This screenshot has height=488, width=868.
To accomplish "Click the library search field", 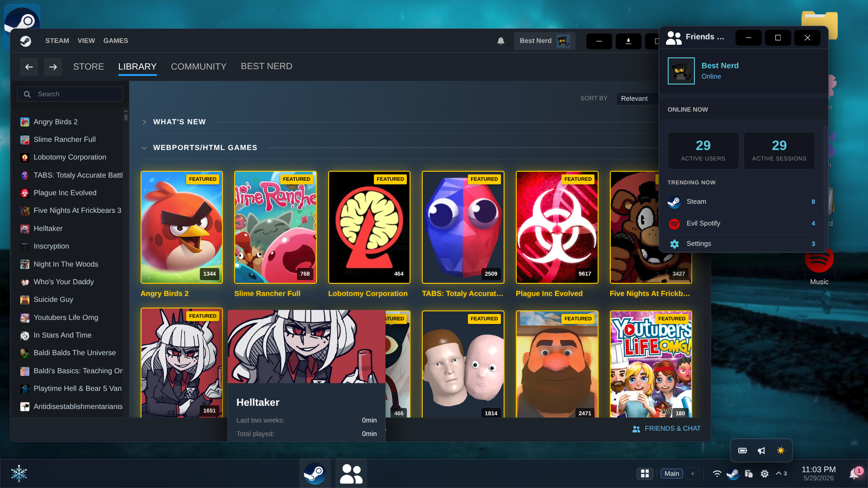I will click(70, 94).
